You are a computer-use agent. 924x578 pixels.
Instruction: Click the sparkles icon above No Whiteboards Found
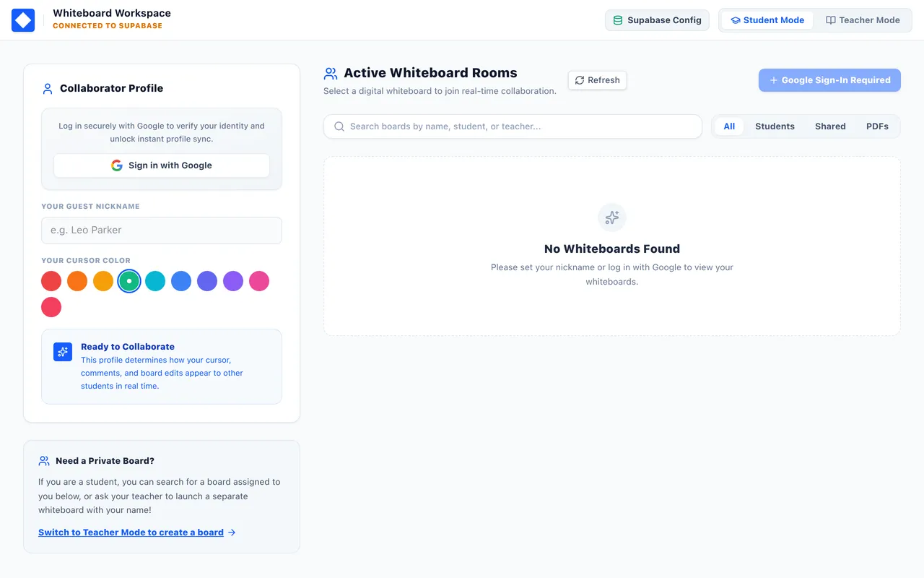pyautogui.click(x=612, y=217)
